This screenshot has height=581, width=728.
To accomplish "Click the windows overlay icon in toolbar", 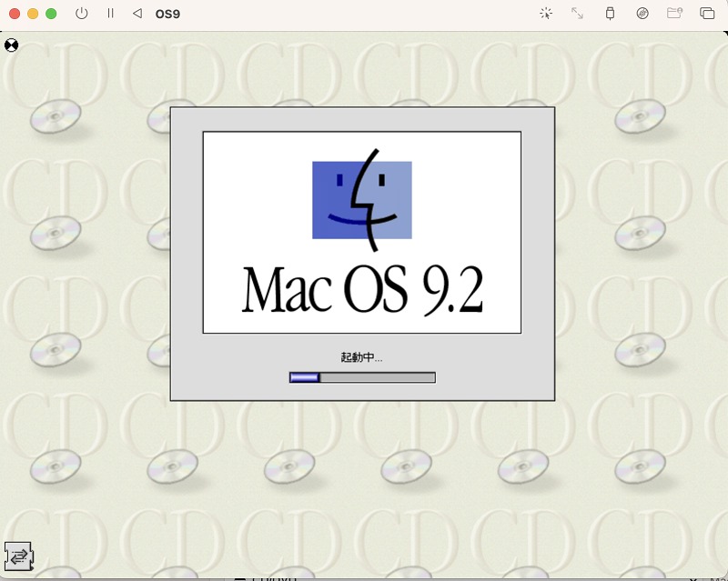I will point(707,14).
